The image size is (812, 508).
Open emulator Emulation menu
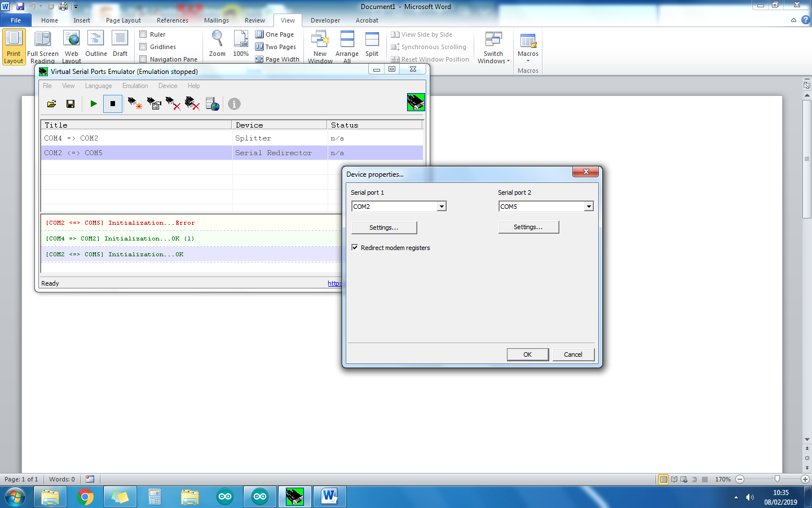coord(135,86)
